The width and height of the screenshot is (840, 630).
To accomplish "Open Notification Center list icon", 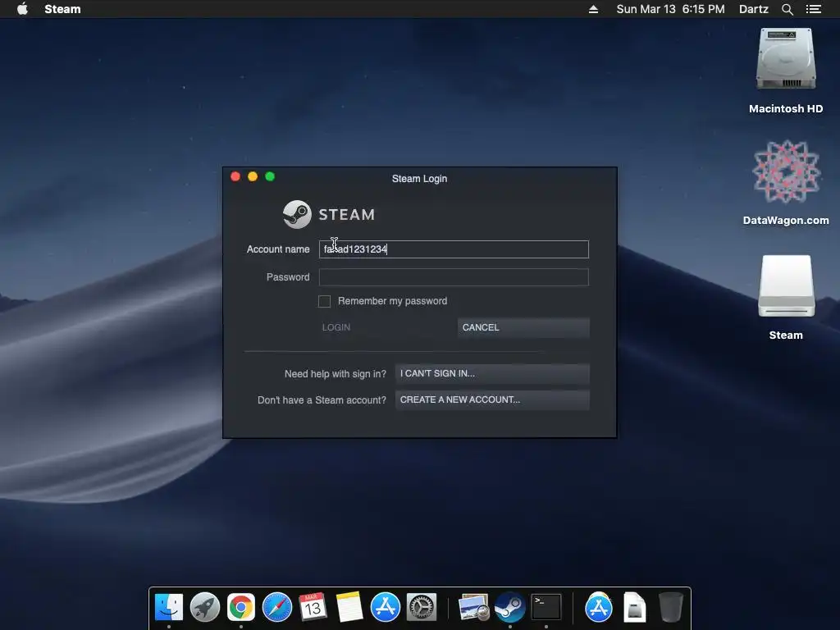I will pyautogui.click(x=814, y=9).
